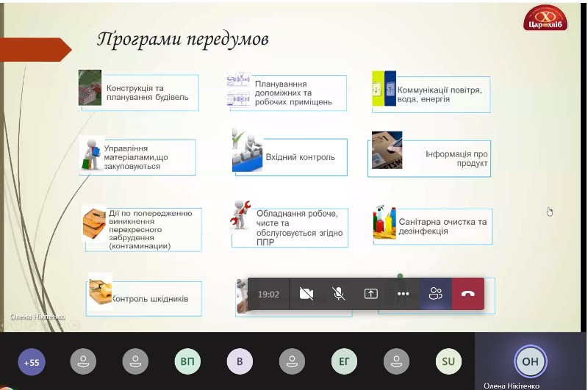Unmute the microphone in the call toolbar
588x390 pixels.
click(x=339, y=294)
